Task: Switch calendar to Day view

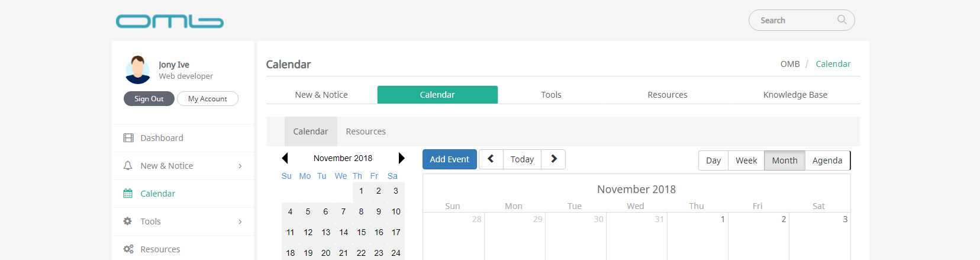Action: pos(713,161)
